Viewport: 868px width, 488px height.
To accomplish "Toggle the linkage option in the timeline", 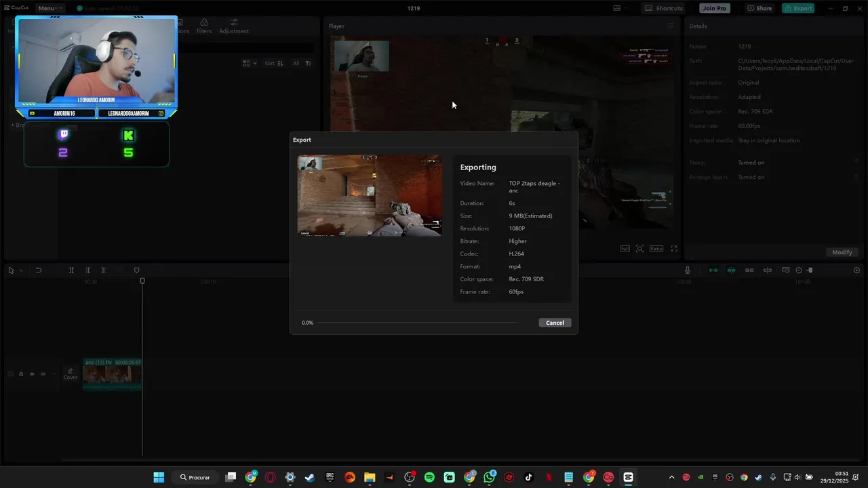I will (x=749, y=270).
